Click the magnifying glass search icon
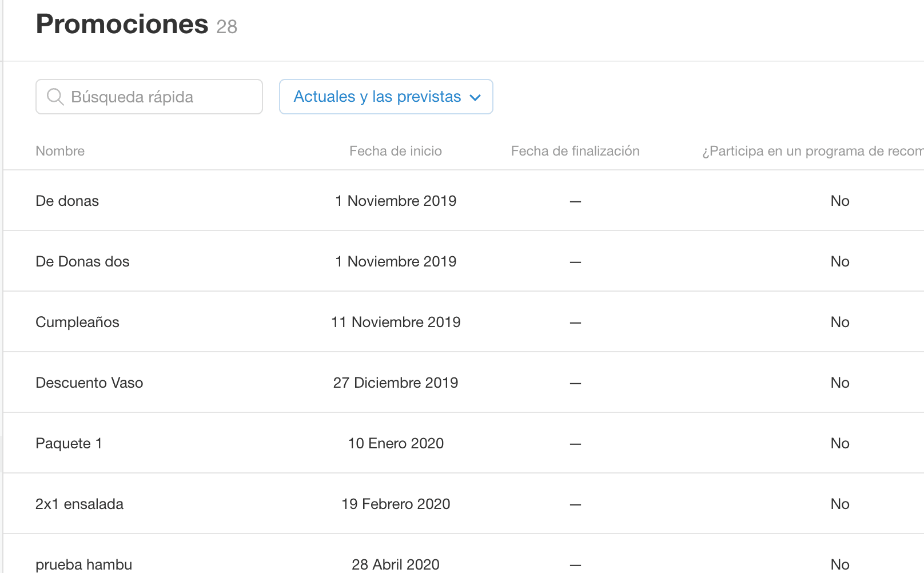Image resolution: width=924 pixels, height=573 pixels. [x=55, y=97]
